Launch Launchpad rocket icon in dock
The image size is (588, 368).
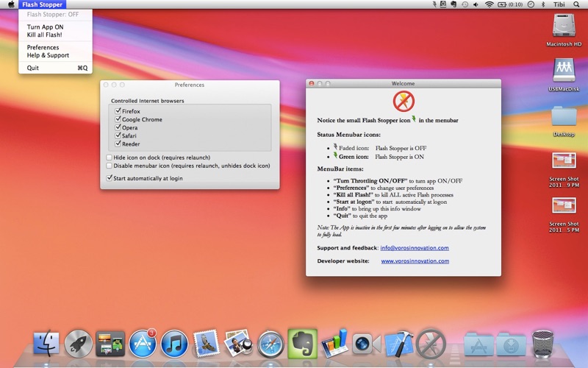pos(79,343)
